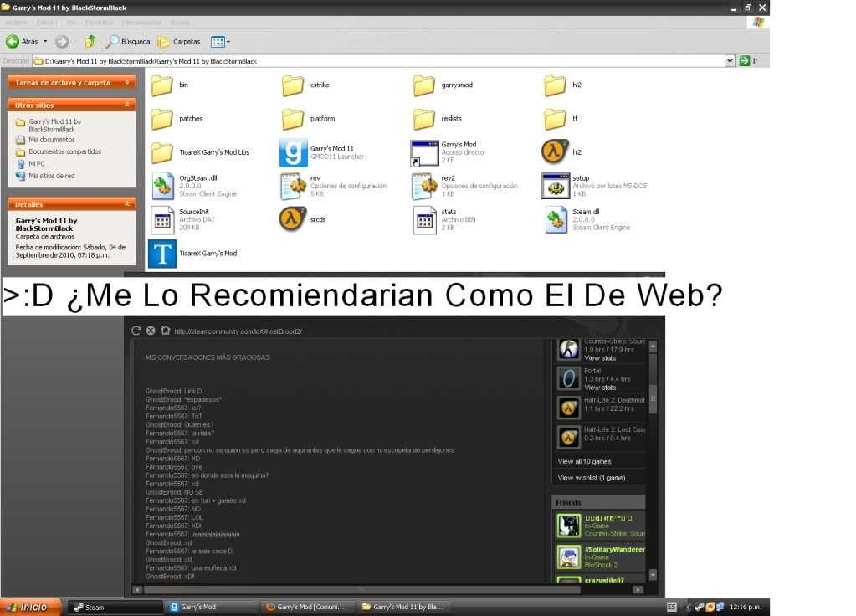
Task: Open the Inicio start menu
Action: point(31,607)
